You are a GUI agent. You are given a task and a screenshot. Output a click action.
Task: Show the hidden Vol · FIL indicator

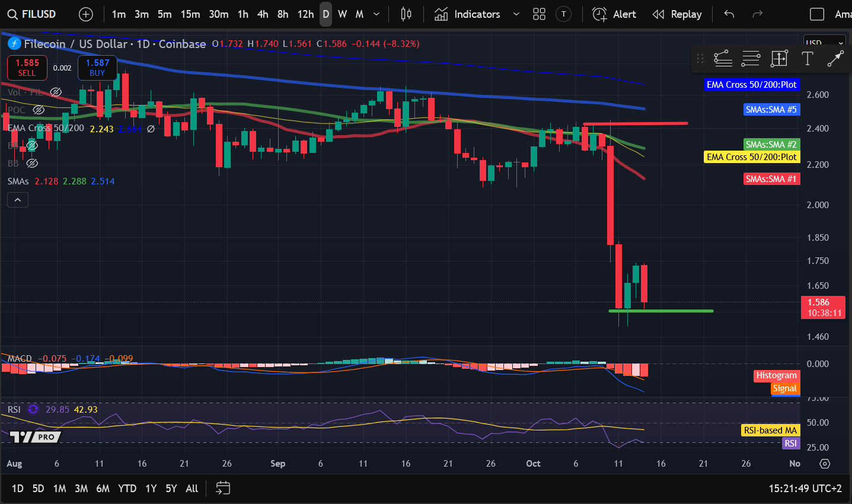point(56,92)
